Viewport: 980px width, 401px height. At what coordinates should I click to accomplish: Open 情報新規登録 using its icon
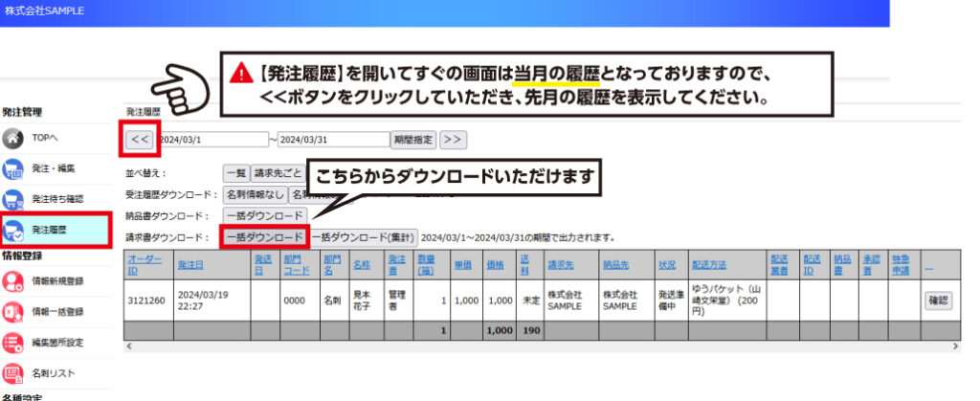click(x=13, y=281)
